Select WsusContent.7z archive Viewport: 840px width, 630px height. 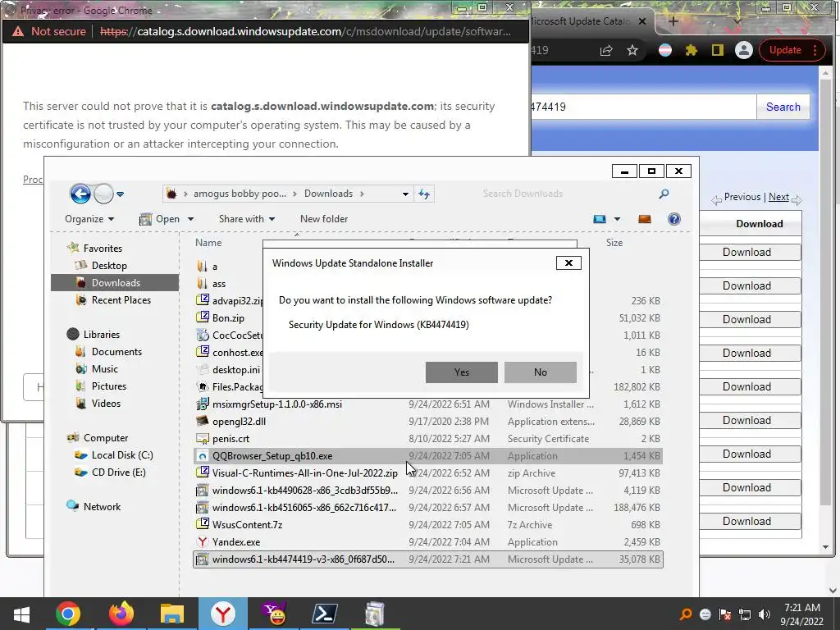coord(247,525)
